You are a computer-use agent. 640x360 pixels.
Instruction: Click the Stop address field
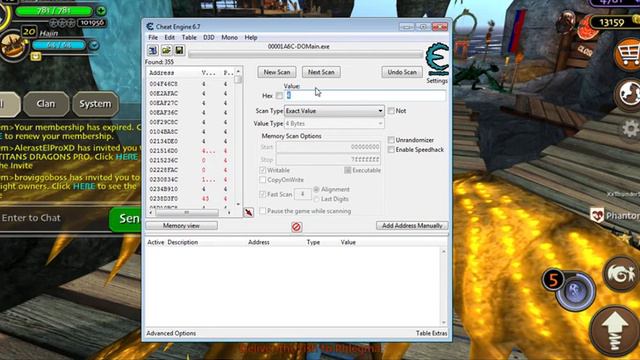pyautogui.click(x=328, y=159)
